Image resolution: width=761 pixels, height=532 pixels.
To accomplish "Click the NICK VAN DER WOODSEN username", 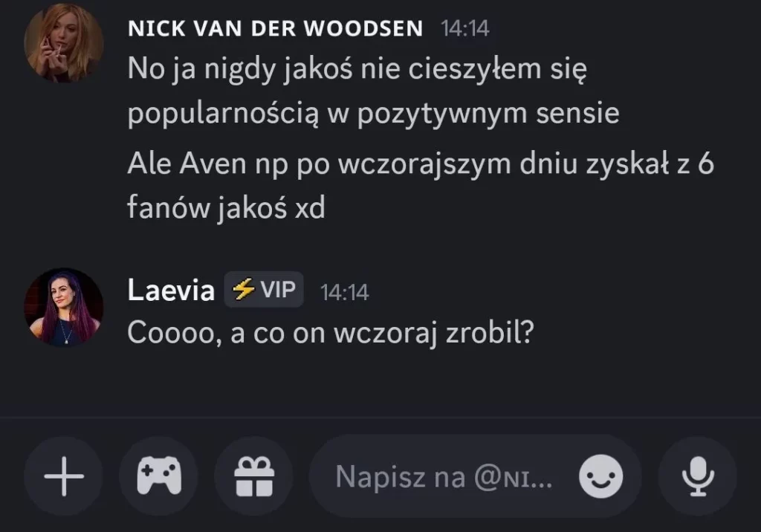I will coord(275,28).
